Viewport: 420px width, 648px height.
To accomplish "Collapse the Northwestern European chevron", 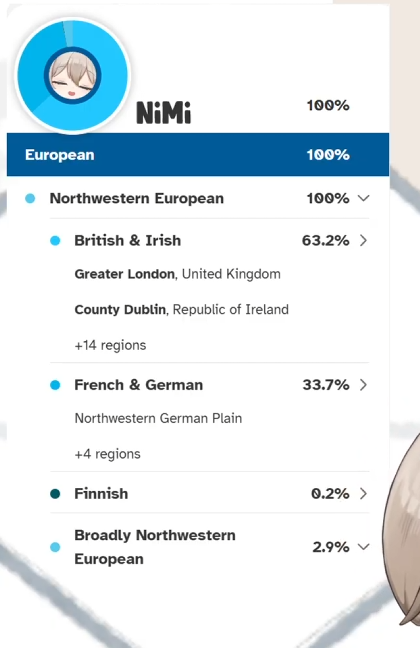I will coord(363,198).
